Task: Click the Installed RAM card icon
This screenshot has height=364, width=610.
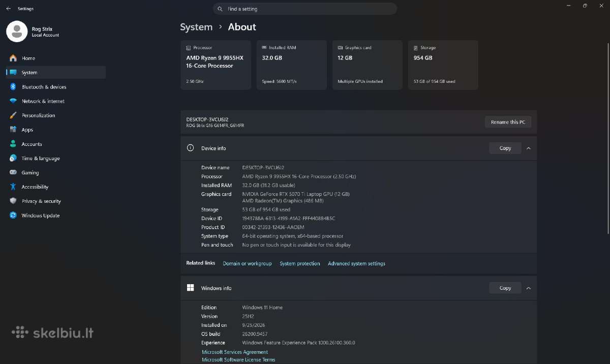Action: click(x=264, y=48)
